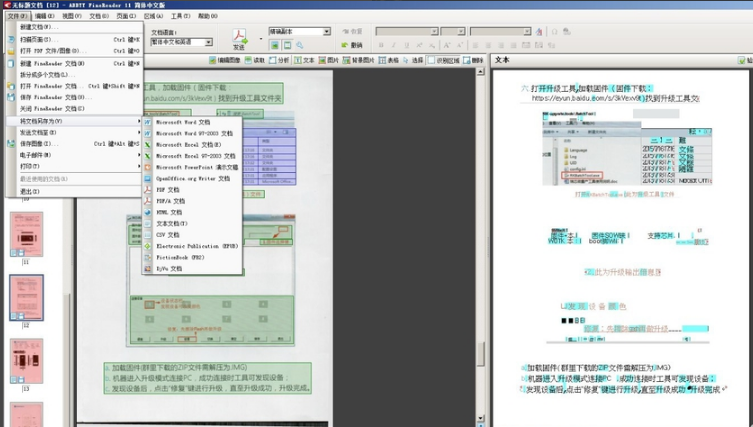Screen dimensions: 753x427
Task: Click the OpenOffice.org Writer 文档 icon
Action: (148, 179)
